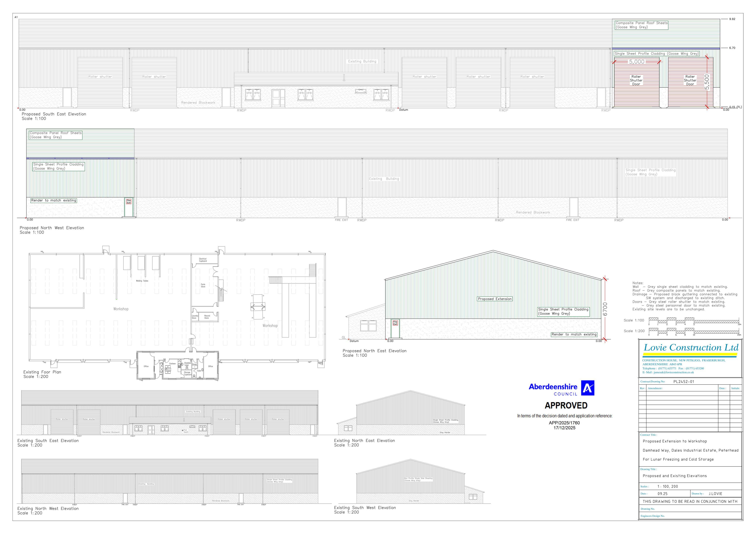Click the '0.15 (FL)' floor level marker
This screenshot has width=756, height=534.
(x=735, y=107)
